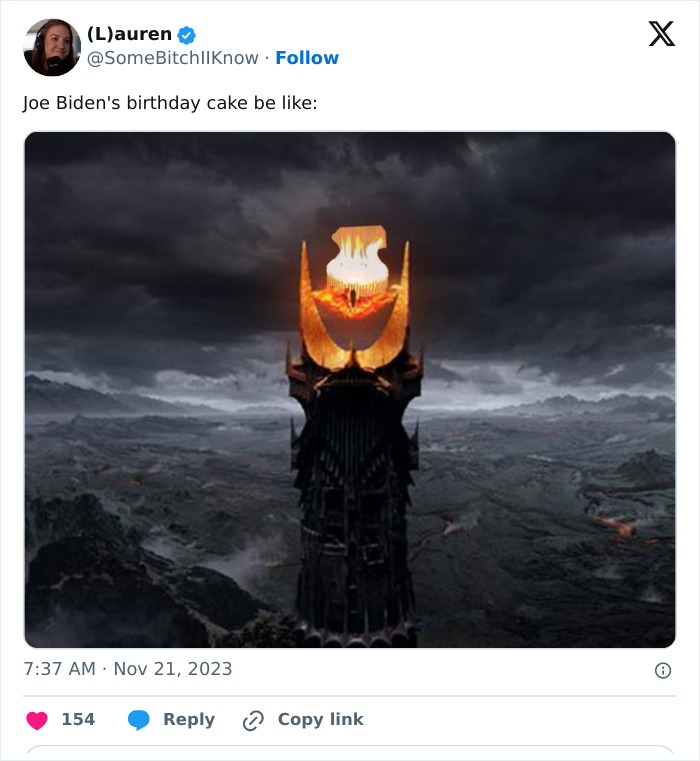Click the Nov 21, 2023 date
700x761 pixels.
click(x=173, y=669)
